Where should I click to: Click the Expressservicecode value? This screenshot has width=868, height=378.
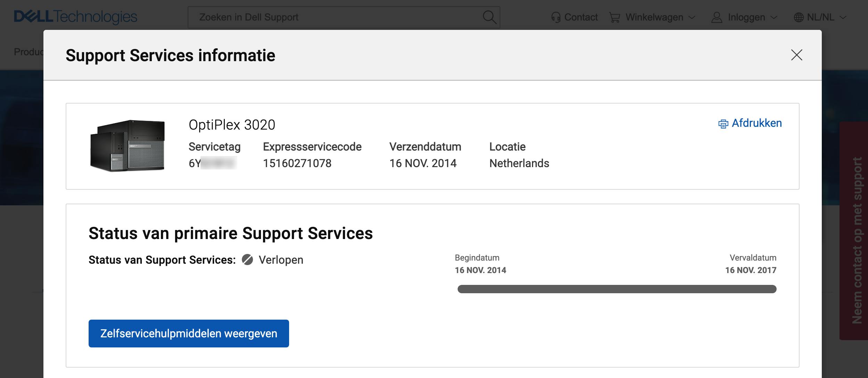297,163
